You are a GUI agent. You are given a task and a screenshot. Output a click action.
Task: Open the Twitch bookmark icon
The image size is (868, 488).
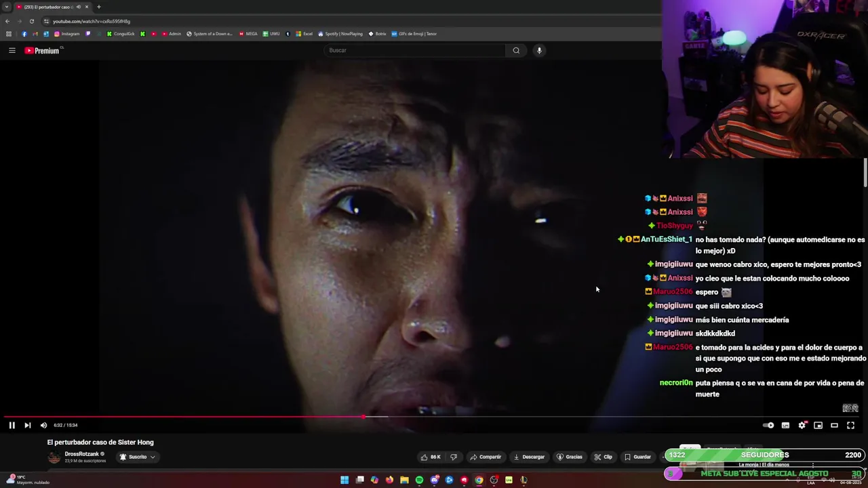88,34
